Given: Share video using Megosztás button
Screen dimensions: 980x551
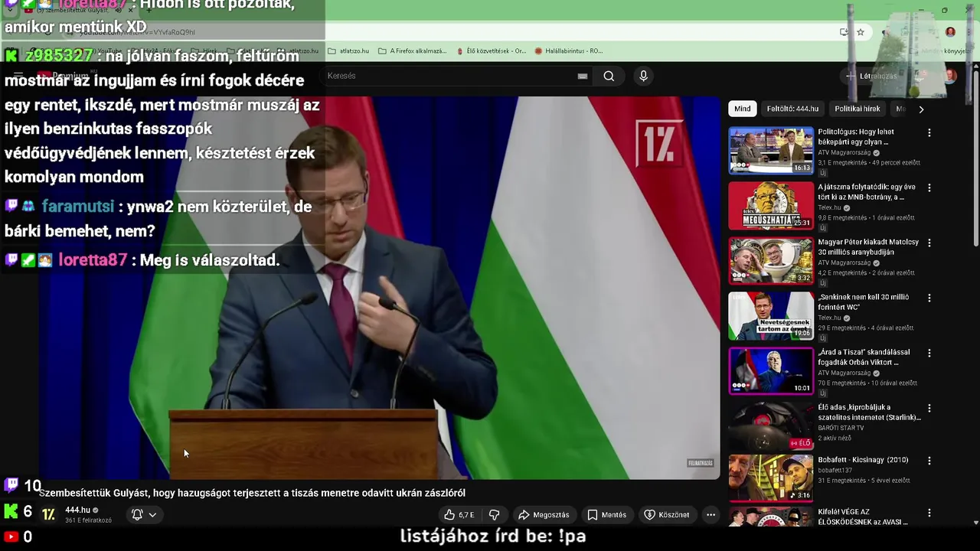Looking at the screenshot, I should coord(544,515).
